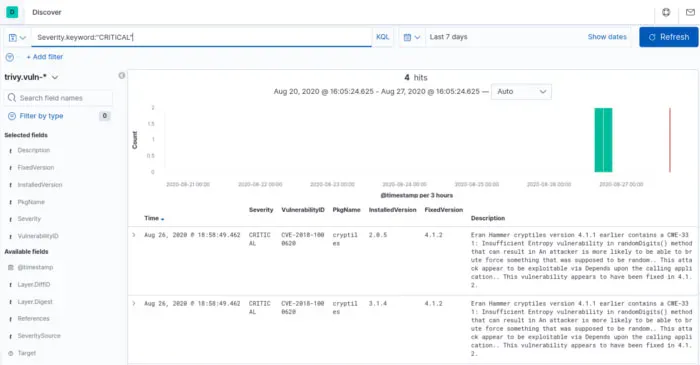Click the Show dates link
700x365 pixels.
click(x=607, y=37)
